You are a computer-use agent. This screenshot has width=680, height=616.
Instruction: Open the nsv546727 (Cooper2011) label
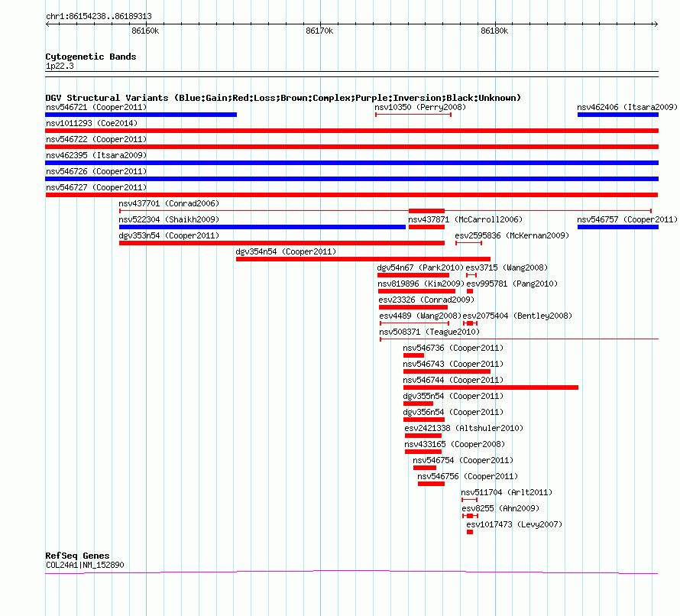coord(96,187)
